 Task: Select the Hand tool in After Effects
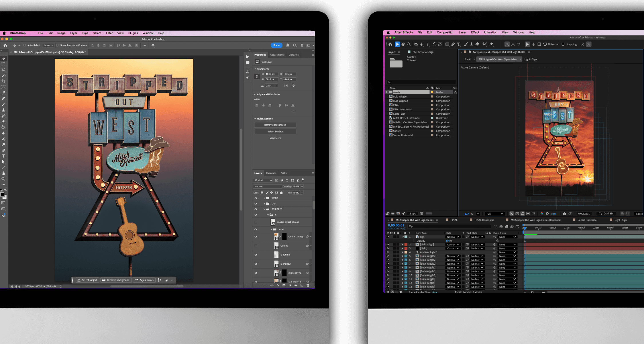(403, 44)
